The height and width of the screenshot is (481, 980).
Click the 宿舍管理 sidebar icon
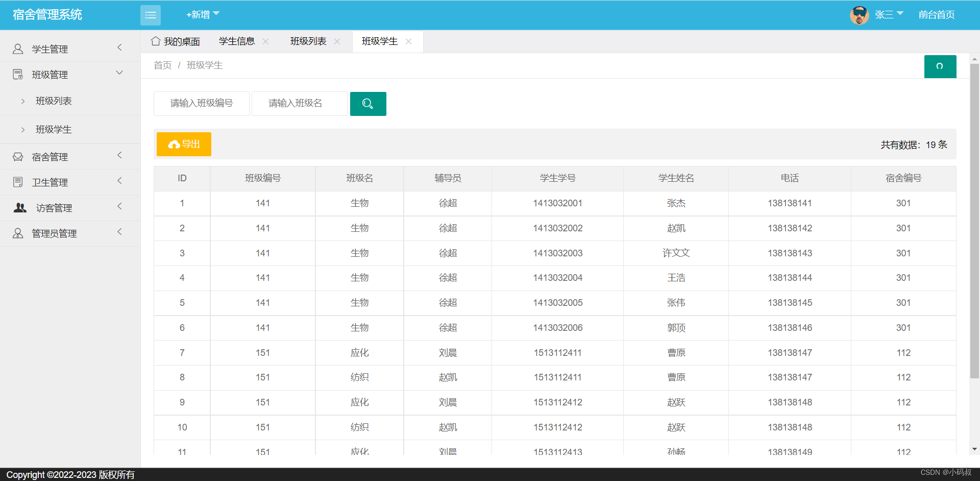[x=18, y=157]
